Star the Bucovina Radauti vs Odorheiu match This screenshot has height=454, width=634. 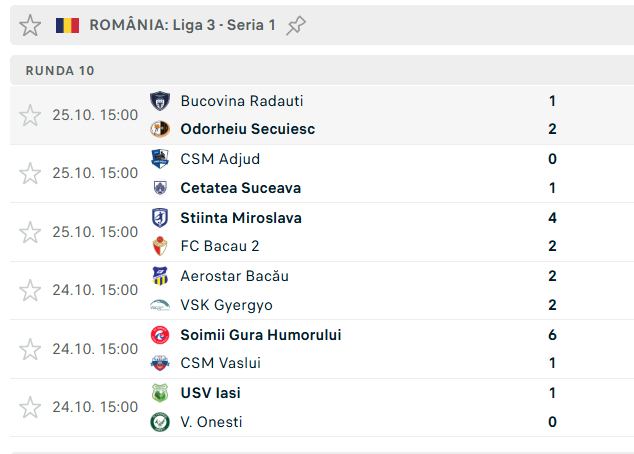coord(31,115)
